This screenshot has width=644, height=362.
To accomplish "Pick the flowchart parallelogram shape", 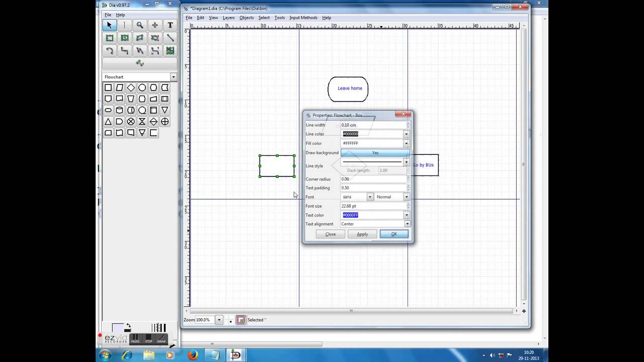I will click(120, 87).
